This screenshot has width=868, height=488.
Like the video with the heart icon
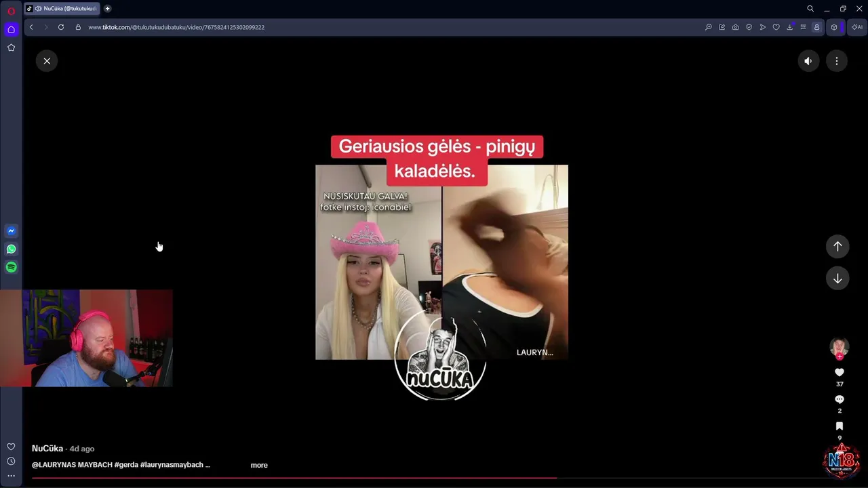pyautogui.click(x=840, y=372)
